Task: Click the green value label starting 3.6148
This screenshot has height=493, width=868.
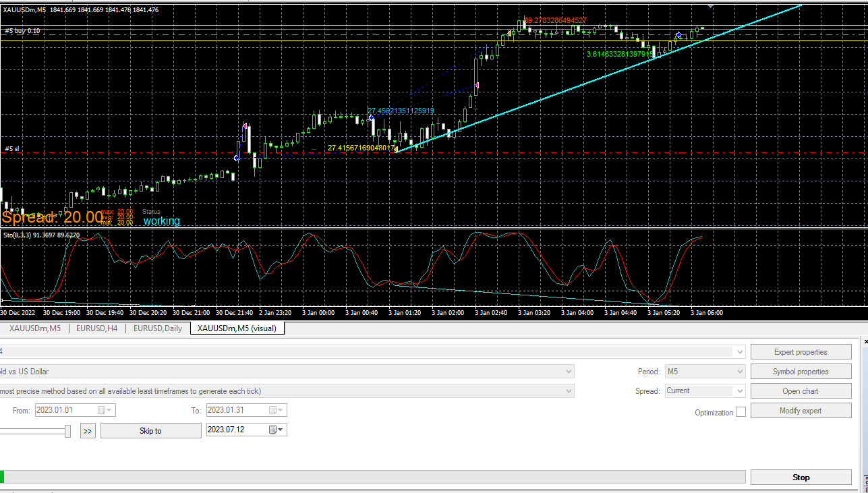Action: (x=620, y=53)
